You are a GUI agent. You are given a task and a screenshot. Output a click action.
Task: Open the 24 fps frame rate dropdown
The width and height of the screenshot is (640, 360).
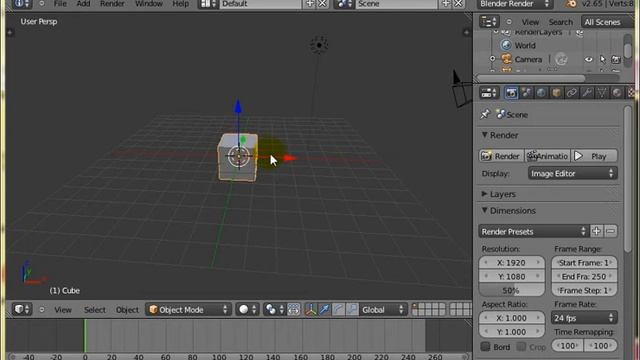click(x=584, y=318)
